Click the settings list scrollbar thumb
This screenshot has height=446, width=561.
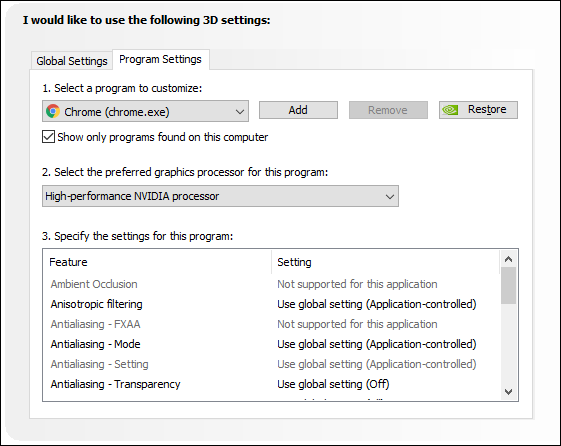pos(508,285)
